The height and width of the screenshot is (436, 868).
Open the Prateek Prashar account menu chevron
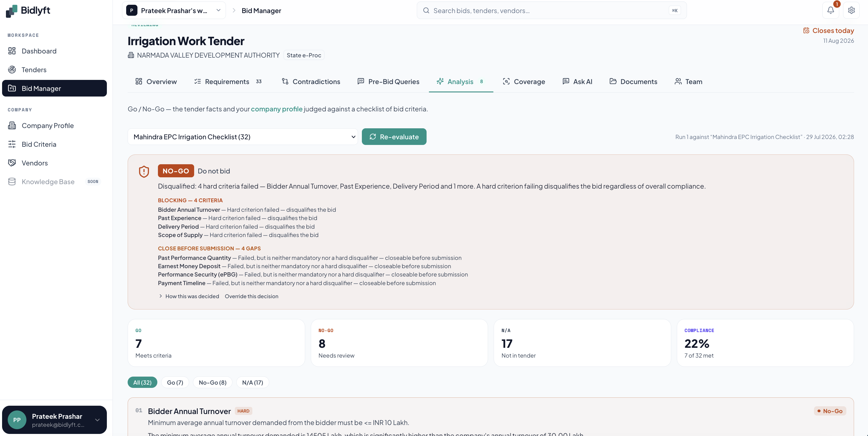97,420
